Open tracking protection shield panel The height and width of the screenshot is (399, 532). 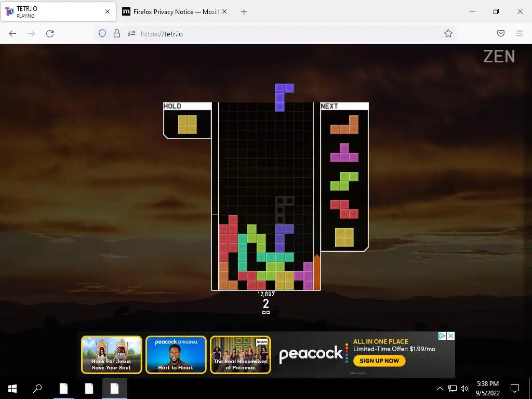tap(102, 33)
